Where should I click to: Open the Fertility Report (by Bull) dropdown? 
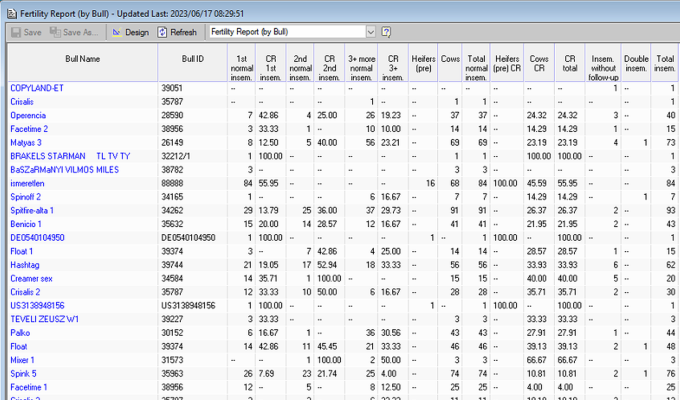click(x=371, y=32)
